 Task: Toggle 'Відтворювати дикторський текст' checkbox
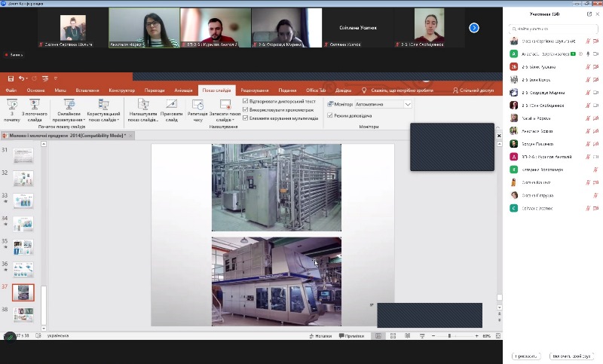coord(246,101)
